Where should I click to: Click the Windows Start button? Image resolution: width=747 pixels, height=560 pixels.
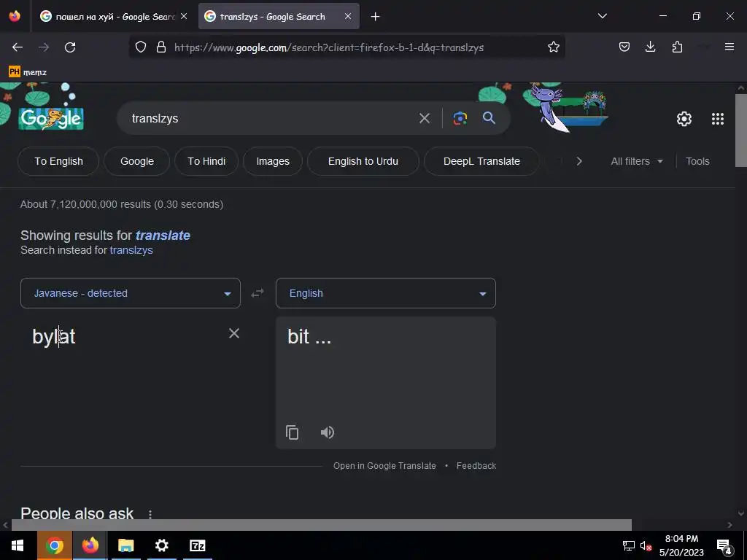tap(18, 545)
